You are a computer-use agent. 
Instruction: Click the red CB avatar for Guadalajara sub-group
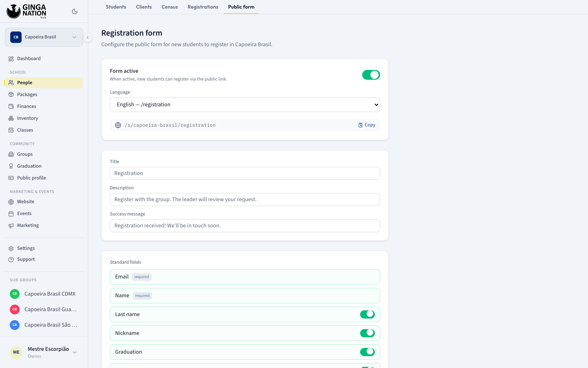click(x=14, y=309)
